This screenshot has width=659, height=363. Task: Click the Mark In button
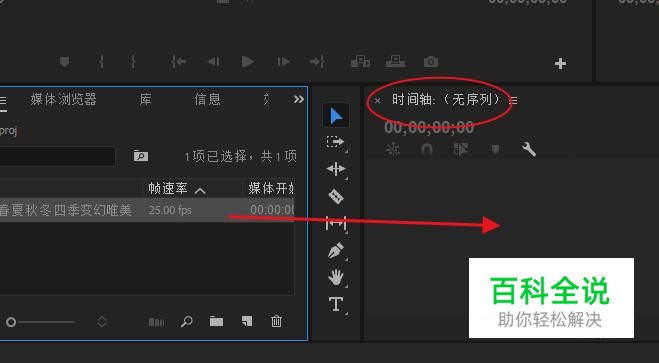[x=101, y=62]
